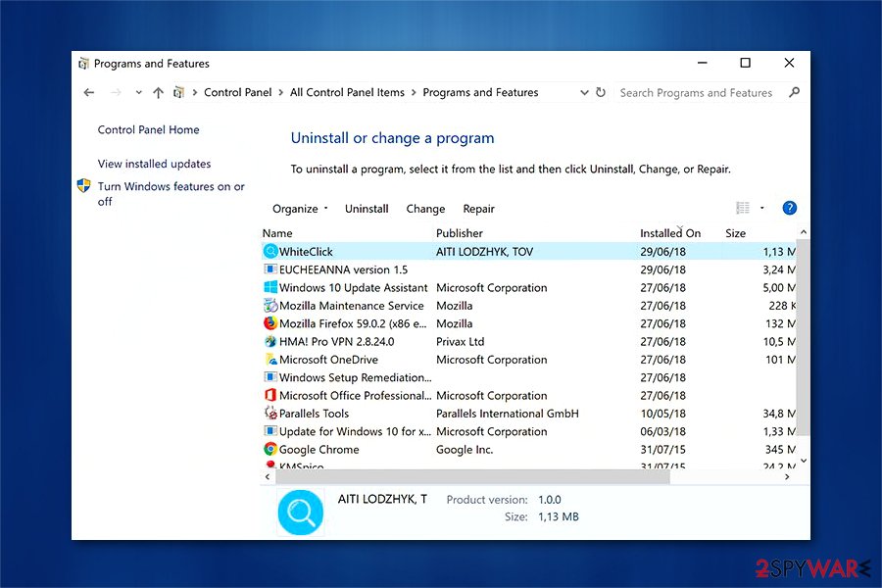Click the Google Chrome icon in list
Viewport: 882px width, 588px height.
pyautogui.click(x=270, y=449)
